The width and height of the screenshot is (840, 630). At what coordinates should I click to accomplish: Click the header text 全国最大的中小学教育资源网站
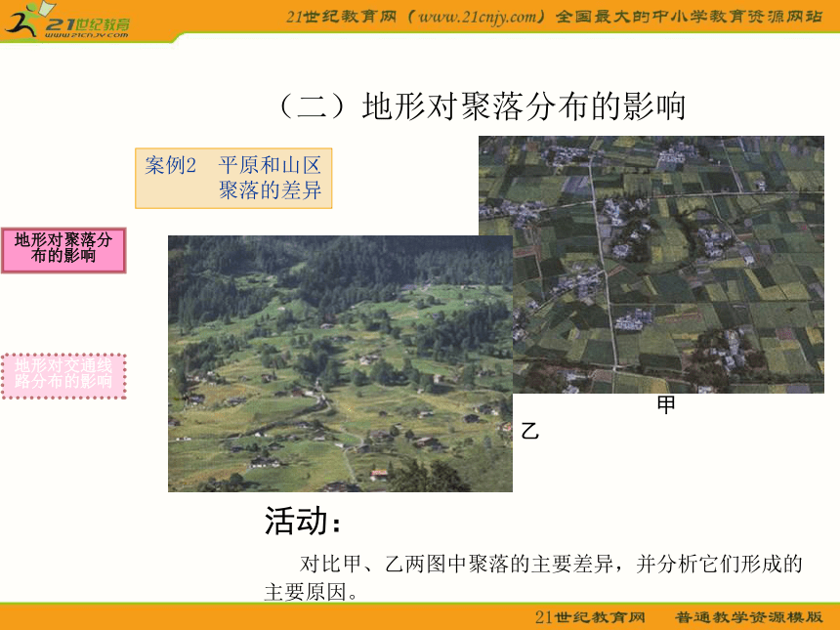(689, 17)
